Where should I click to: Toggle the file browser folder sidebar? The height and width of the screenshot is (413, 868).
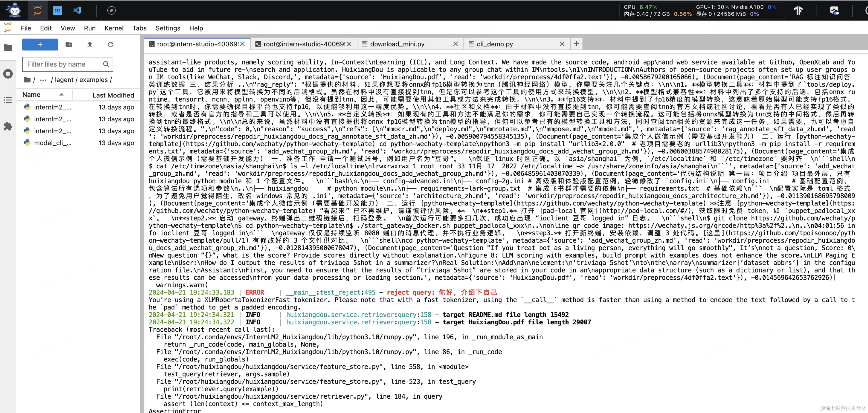tap(8, 47)
